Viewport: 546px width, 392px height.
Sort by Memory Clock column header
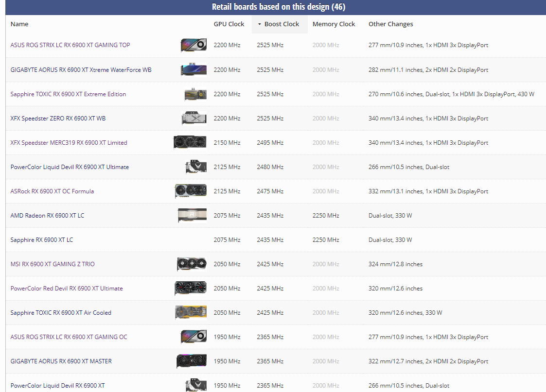point(334,24)
